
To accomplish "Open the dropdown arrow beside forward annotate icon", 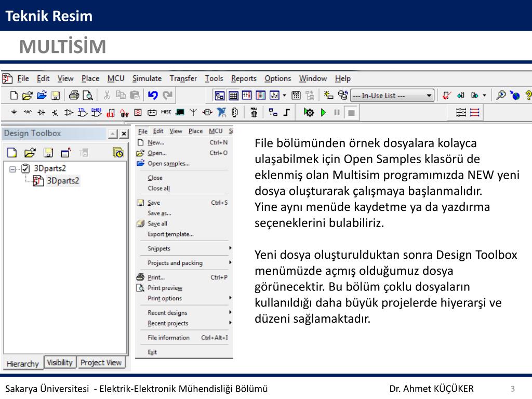I will pyautogui.click(x=485, y=96).
